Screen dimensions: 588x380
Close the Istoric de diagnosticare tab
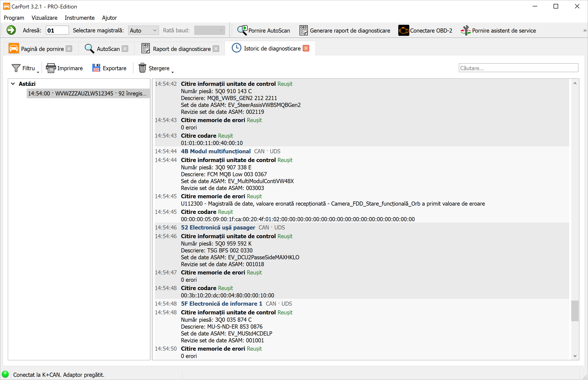click(306, 48)
